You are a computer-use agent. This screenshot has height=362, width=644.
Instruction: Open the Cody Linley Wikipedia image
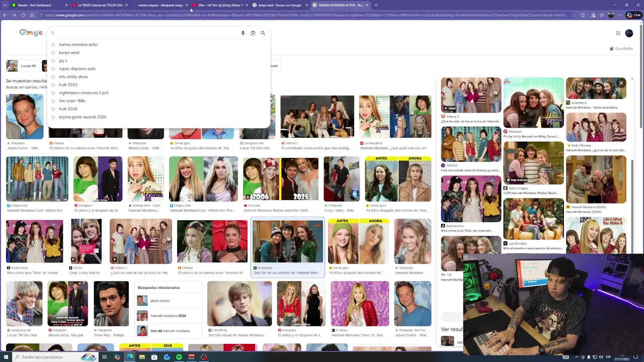pyautogui.click(x=342, y=179)
